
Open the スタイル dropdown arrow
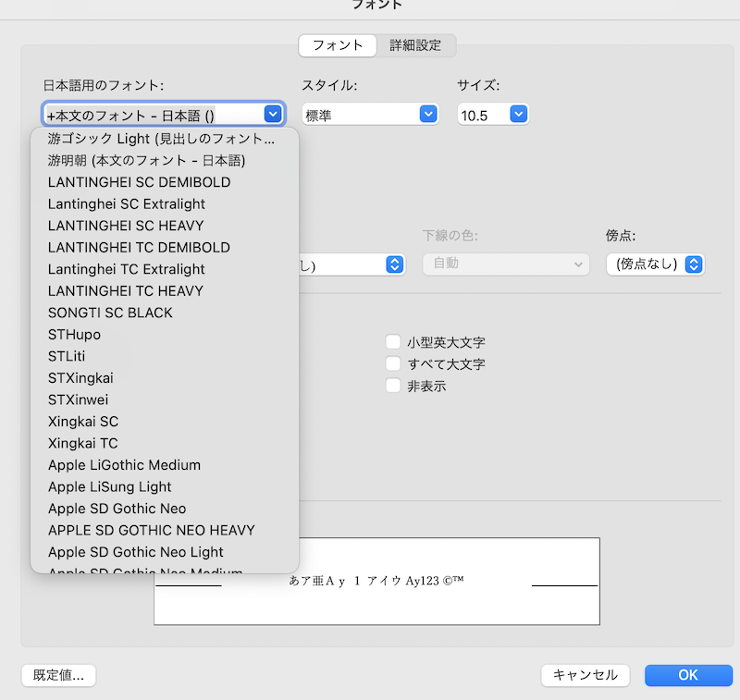[428, 114]
